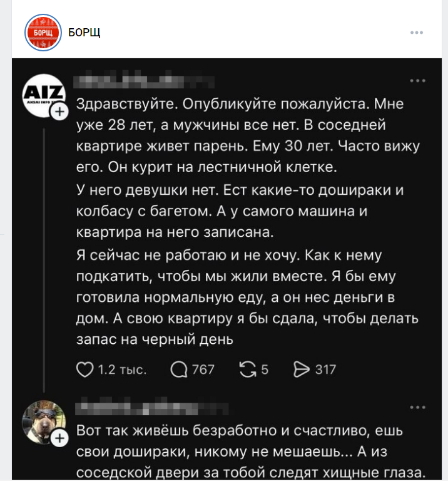The image size is (448, 481).
Task: Open the БОРЩ community avatar
Action: click(x=43, y=32)
